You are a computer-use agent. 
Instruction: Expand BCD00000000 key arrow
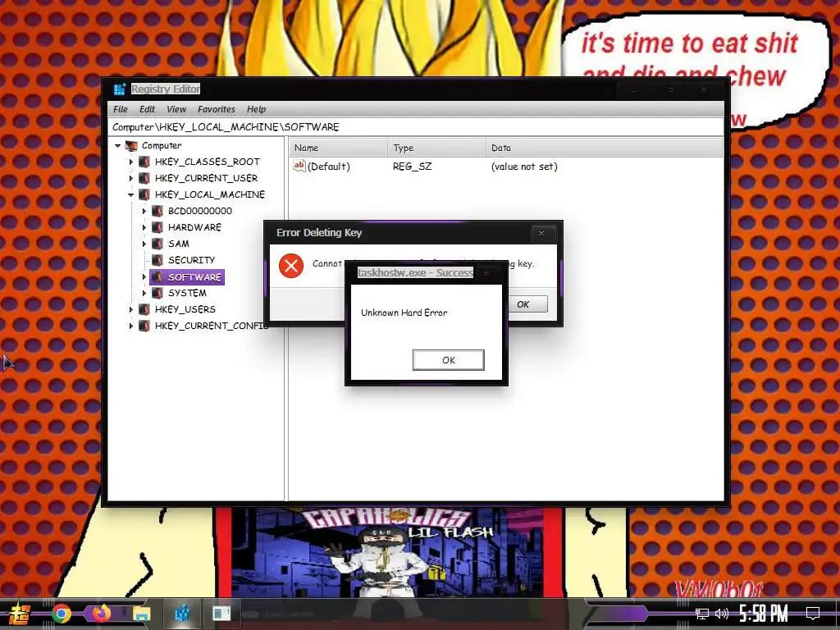click(x=144, y=211)
